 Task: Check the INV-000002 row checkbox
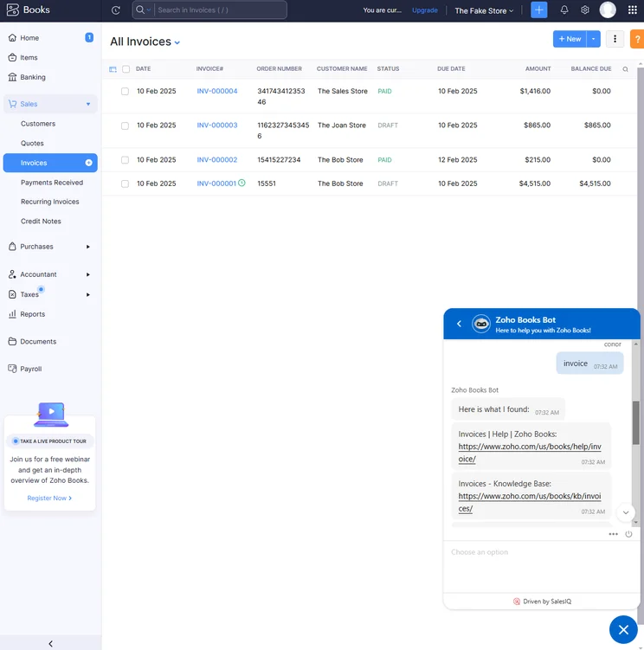[125, 160]
